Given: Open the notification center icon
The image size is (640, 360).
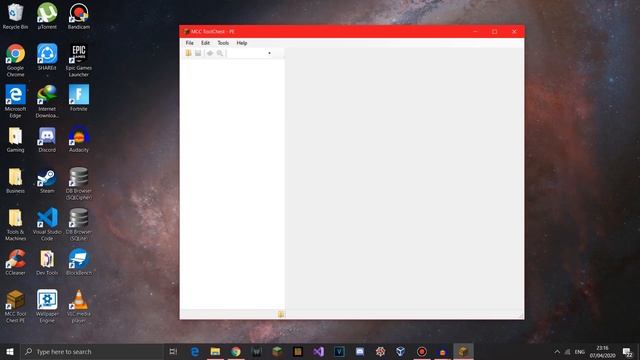Looking at the screenshot, I should 627,351.
